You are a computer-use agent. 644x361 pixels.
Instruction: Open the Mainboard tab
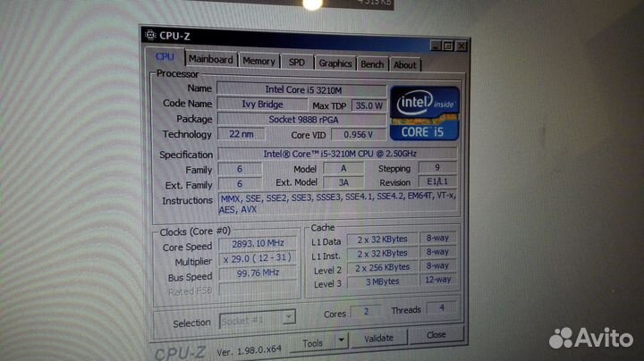point(211,59)
